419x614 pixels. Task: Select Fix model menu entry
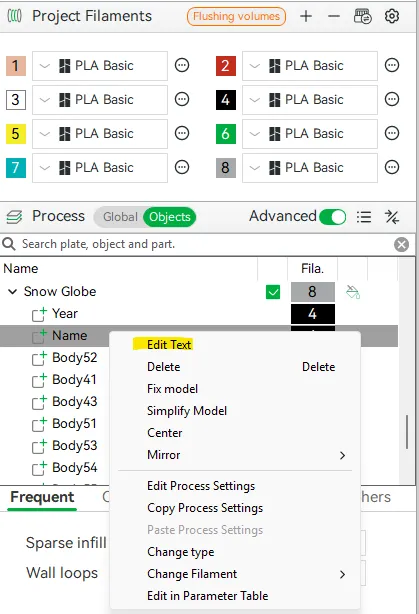[x=235, y=389]
